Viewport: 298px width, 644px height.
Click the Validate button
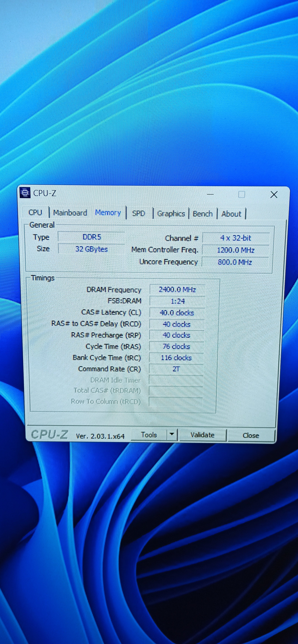pos(202,435)
